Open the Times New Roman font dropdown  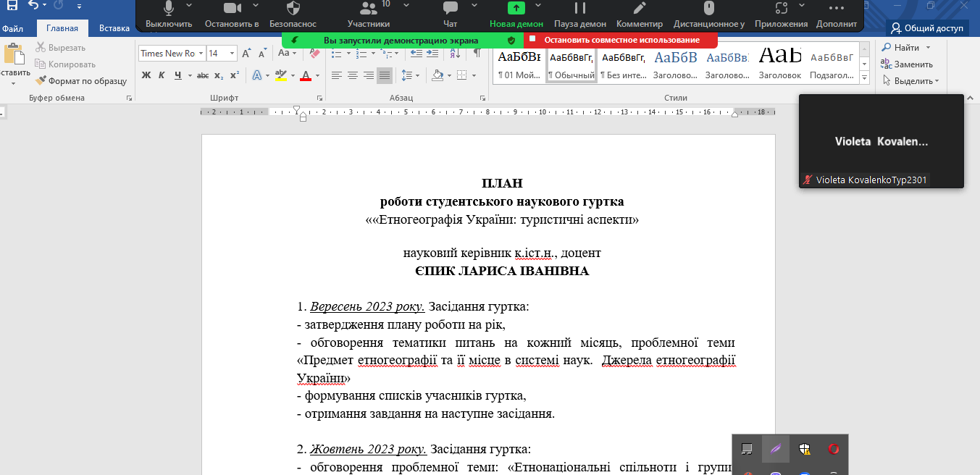pos(201,54)
